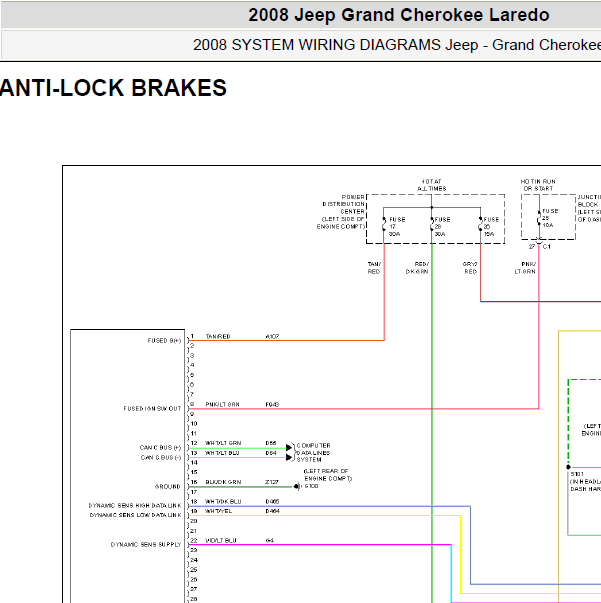
Task: Click the 'JUNCTION BLOCK' label
Action: click(x=589, y=201)
